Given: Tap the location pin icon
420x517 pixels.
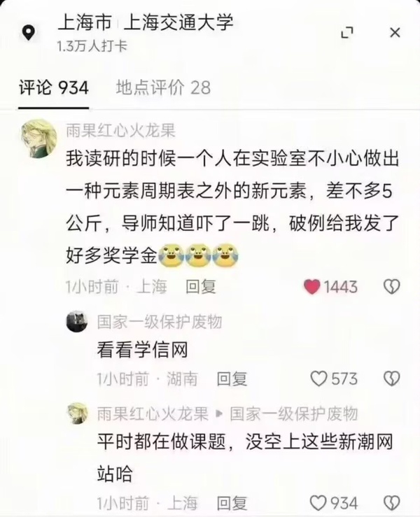Looking at the screenshot, I should [29, 33].
